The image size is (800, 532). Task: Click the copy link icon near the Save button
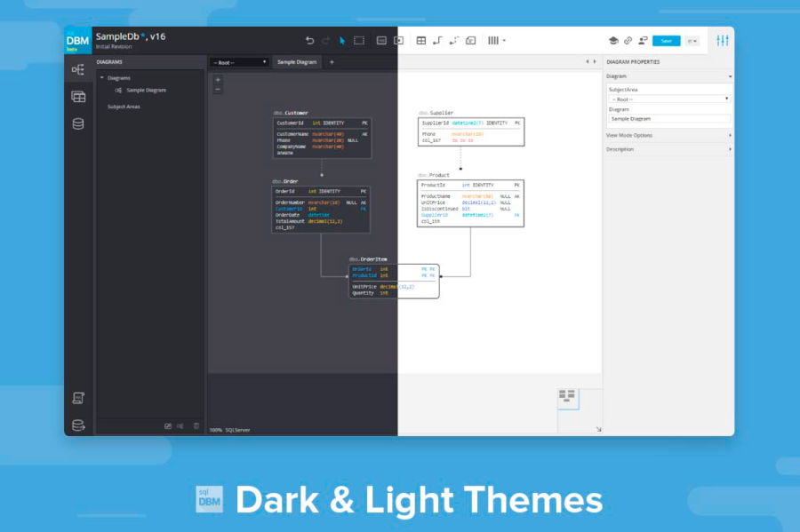(x=627, y=40)
